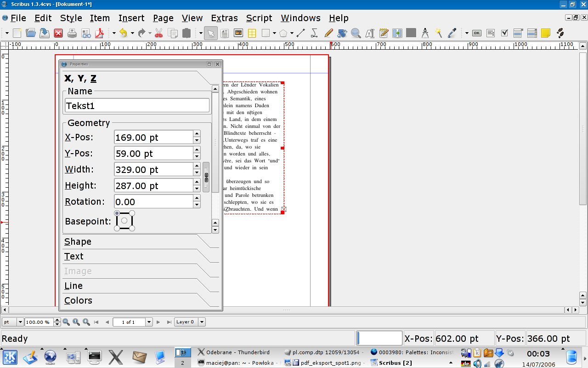Open the Colors tab in Properties
Screen dimensions: 588x368
78,300
